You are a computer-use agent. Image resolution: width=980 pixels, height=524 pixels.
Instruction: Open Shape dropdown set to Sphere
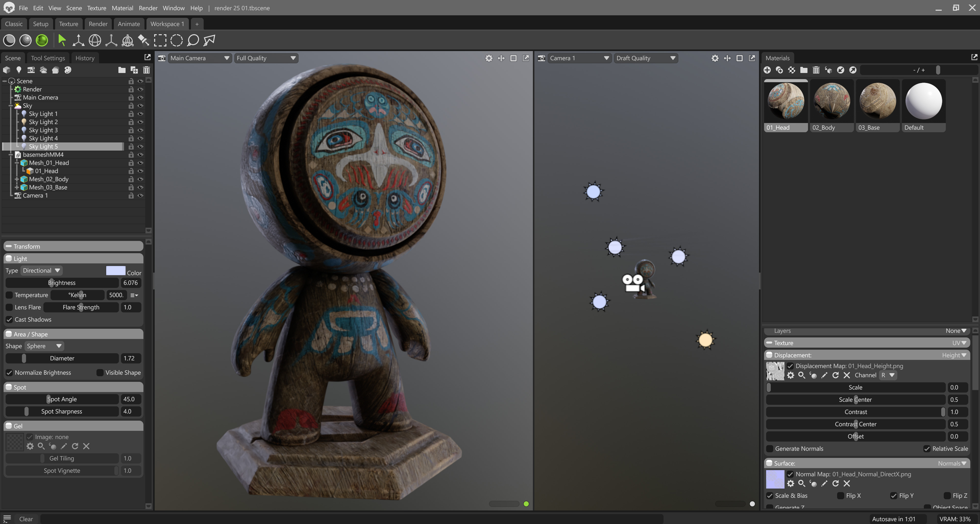[x=44, y=346]
